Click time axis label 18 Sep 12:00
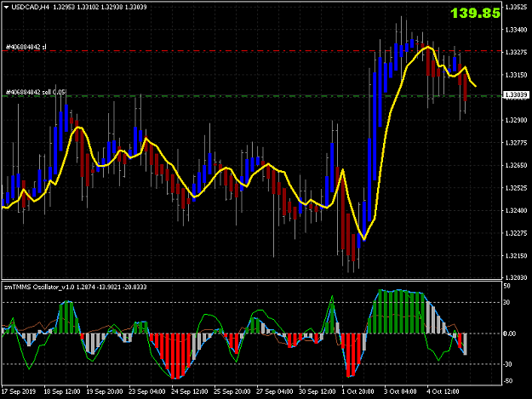Screen dimensions: 532x399 (x=62, y=391)
